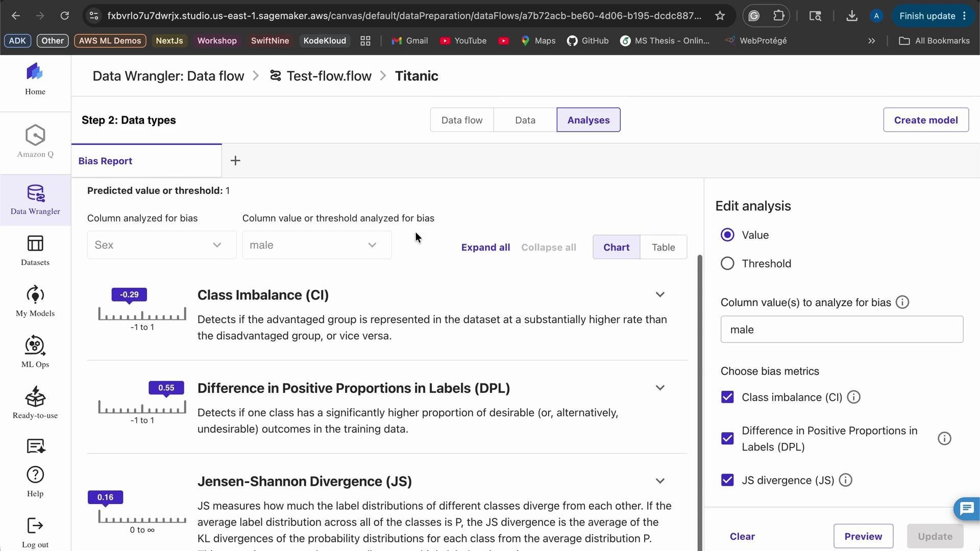This screenshot has width=980, height=551.
Task: Open the chat support bubble
Action: click(x=967, y=509)
